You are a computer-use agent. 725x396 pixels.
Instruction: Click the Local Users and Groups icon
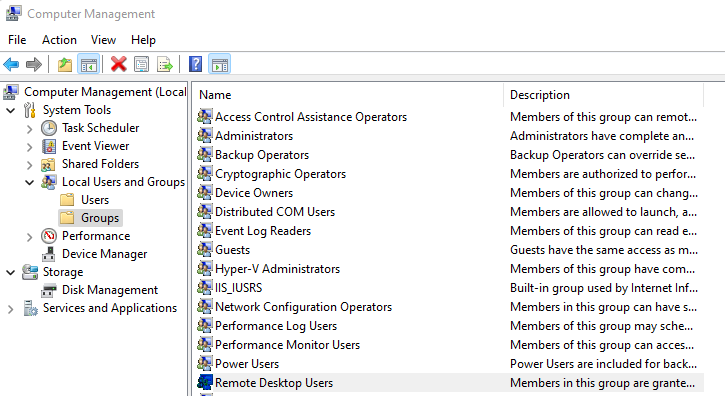(49, 182)
